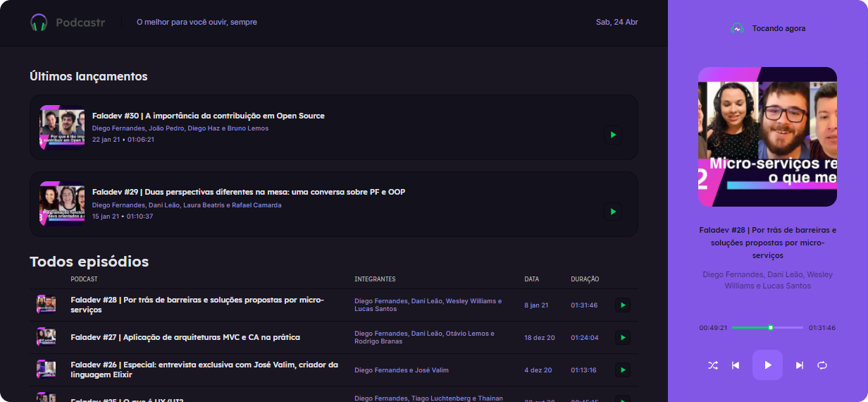The width and height of the screenshot is (868, 402).
Task: Play Faladev #27 MVC e CA episode
Action: click(622, 338)
